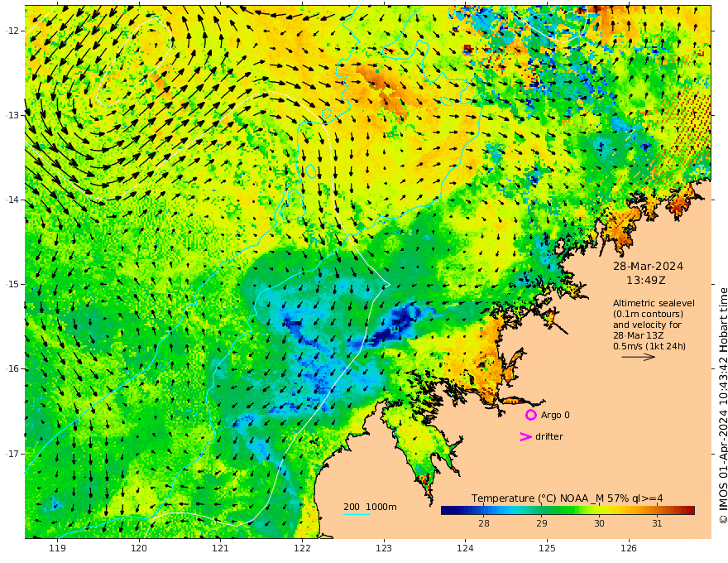Click the longitude axis label 124

(x=465, y=549)
